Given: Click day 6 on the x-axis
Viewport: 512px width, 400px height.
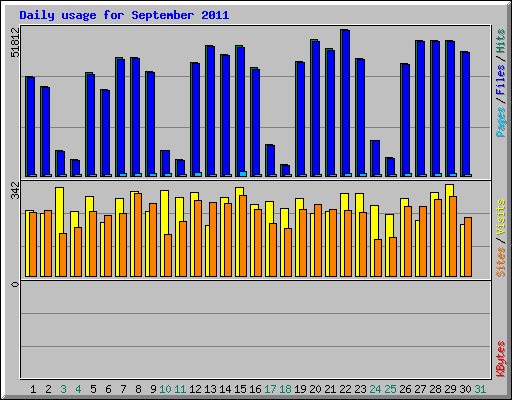Looking at the screenshot, I should (108, 389).
